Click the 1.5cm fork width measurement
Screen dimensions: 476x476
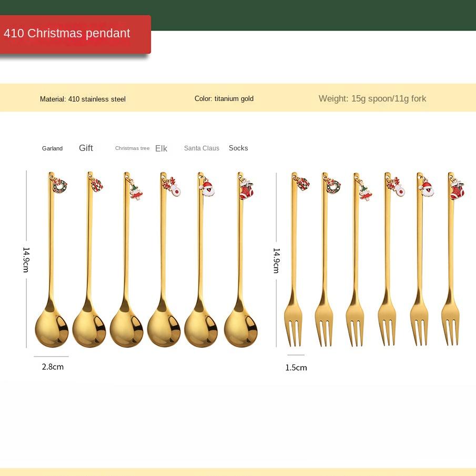point(296,368)
